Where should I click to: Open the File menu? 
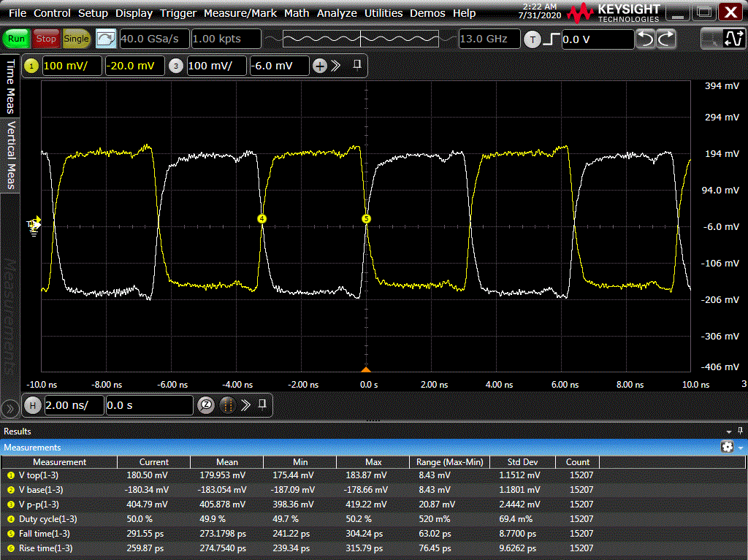18,13
